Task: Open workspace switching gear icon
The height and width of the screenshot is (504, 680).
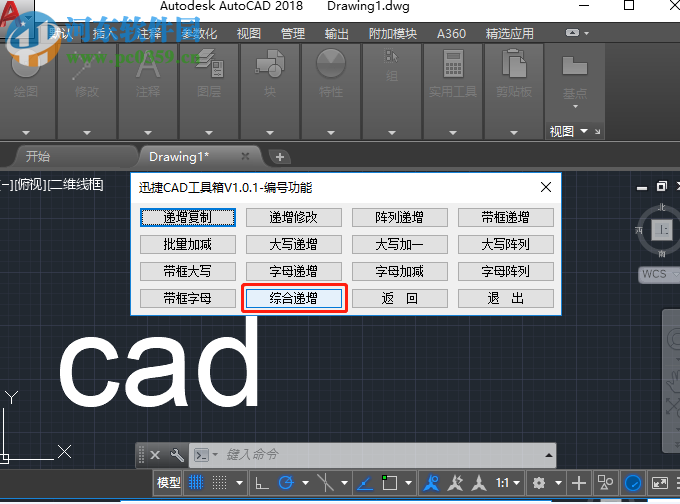Action: tap(539, 482)
